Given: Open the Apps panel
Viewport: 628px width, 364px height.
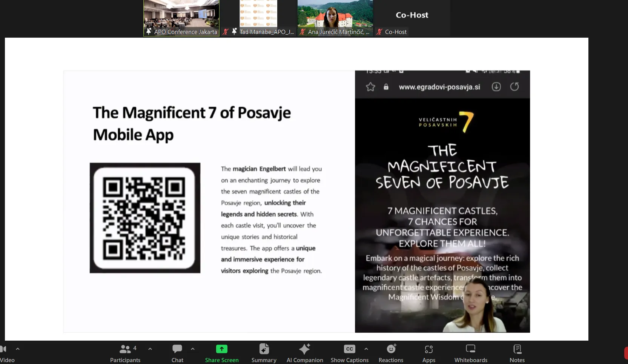Looking at the screenshot, I should pyautogui.click(x=429, y=353).
